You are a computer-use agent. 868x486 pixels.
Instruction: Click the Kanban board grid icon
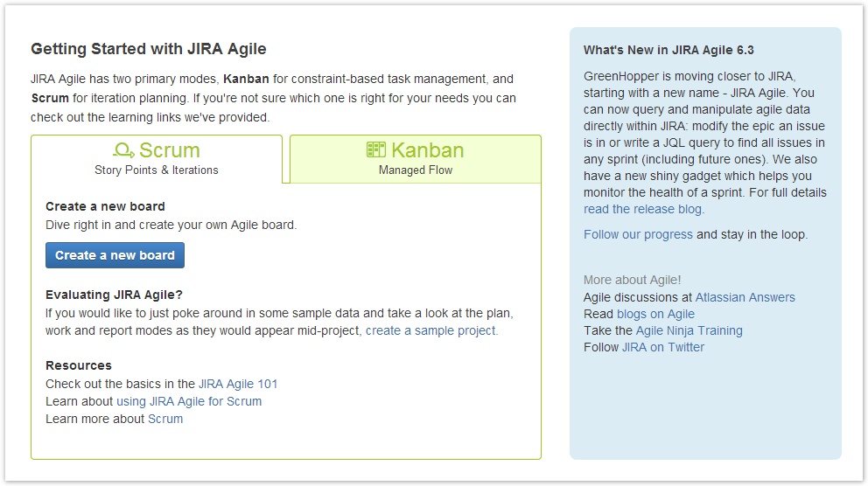click(376, 149)
